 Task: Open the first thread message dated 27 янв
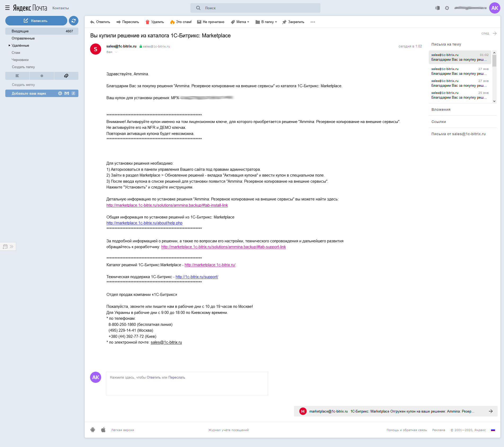tap(460, 71)
